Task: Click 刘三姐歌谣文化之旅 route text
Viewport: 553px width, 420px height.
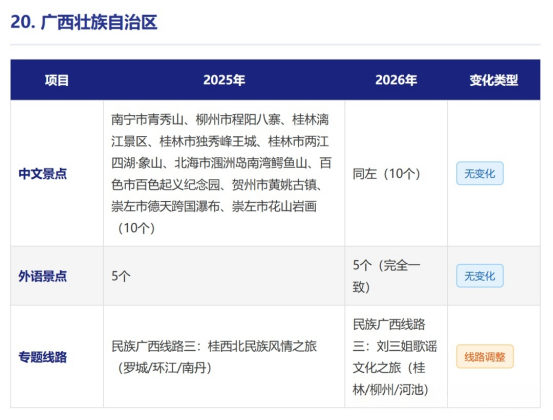Action: pyautogui.click(x=394, y=357)
